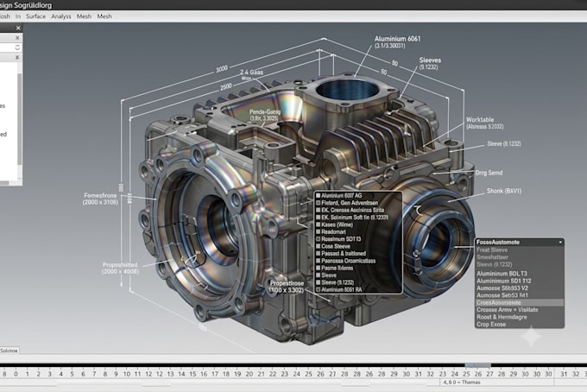
Task: Click the left panel vertical scrollbar
Action: click(x=20, y=119)
